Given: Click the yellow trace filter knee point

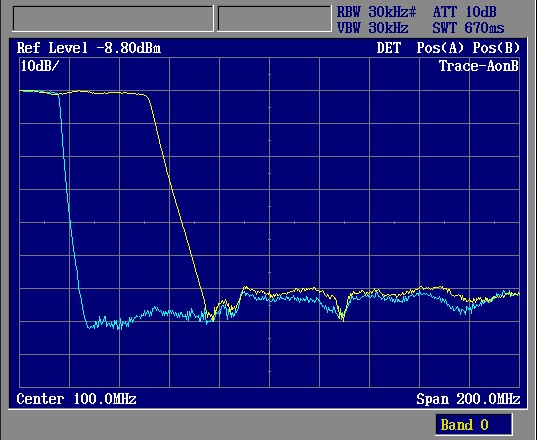Looking at the screenshot, I should pyautogui.click(x=147, y=97).
